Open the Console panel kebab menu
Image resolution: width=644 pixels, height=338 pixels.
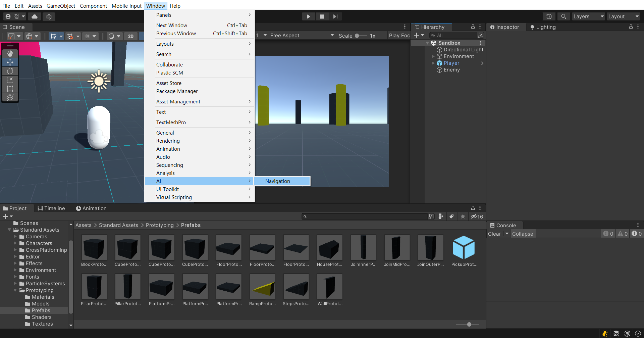click(x=638, y=225)
